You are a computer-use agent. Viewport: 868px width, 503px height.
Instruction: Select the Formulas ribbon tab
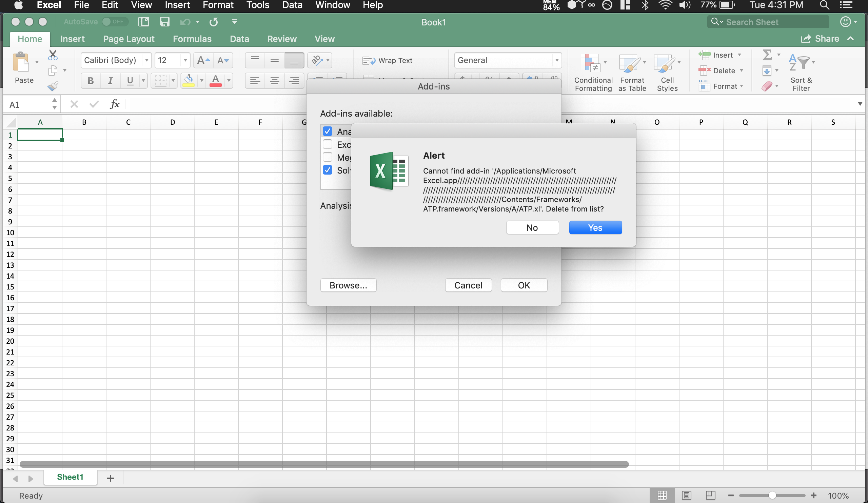pos(192,38)
